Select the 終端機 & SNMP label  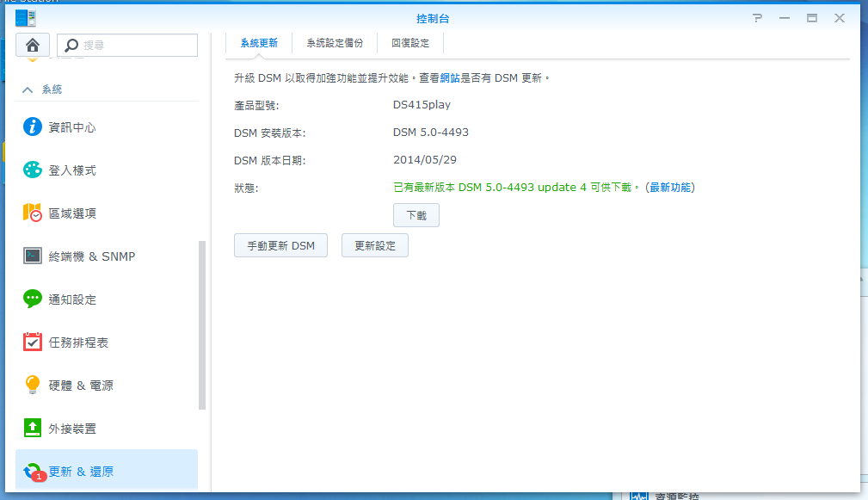click(x=92, y=256)
